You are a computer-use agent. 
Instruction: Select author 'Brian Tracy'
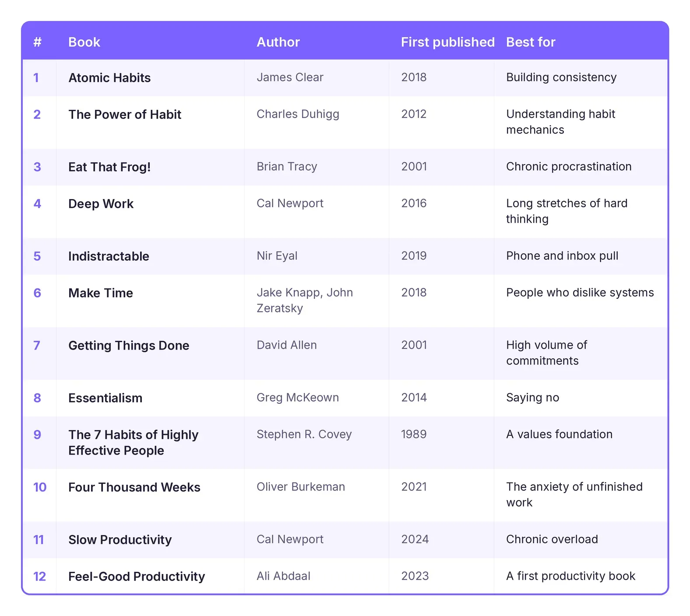tap(287, 167)
